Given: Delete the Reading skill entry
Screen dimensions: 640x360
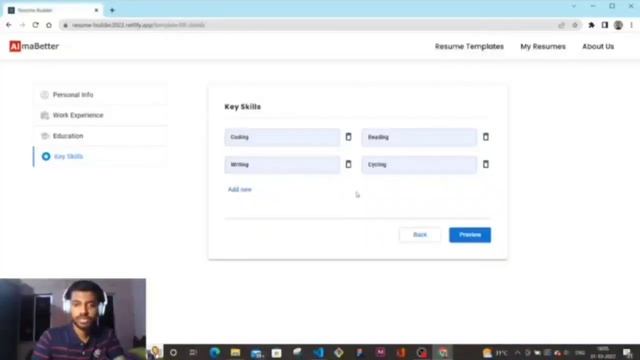Looking at the screenshot, I should point(485,137).
